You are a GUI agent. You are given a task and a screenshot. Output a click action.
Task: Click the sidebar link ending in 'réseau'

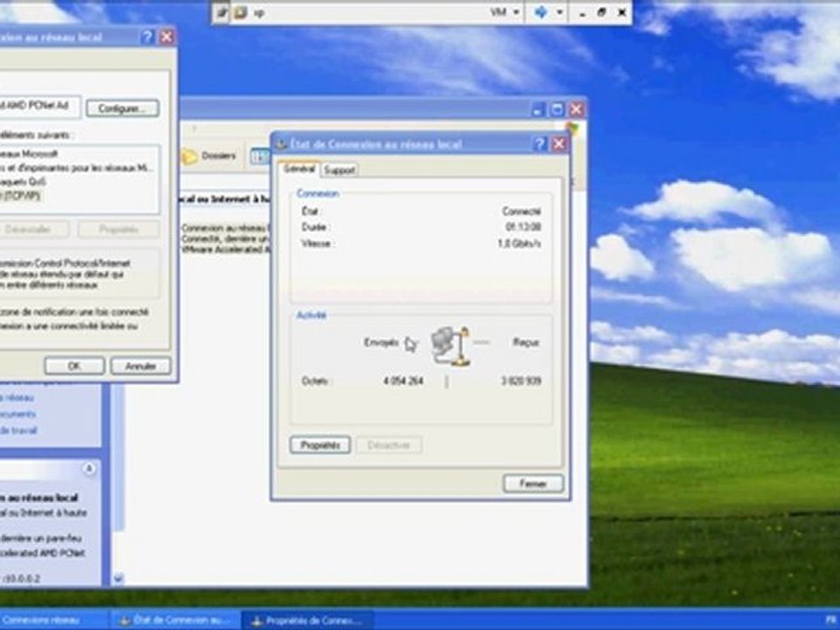click(x=17, y=397)
